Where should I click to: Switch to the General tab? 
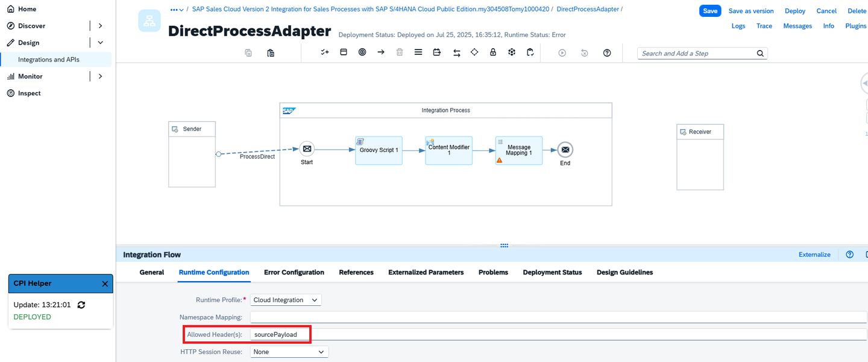pos(152,273)
